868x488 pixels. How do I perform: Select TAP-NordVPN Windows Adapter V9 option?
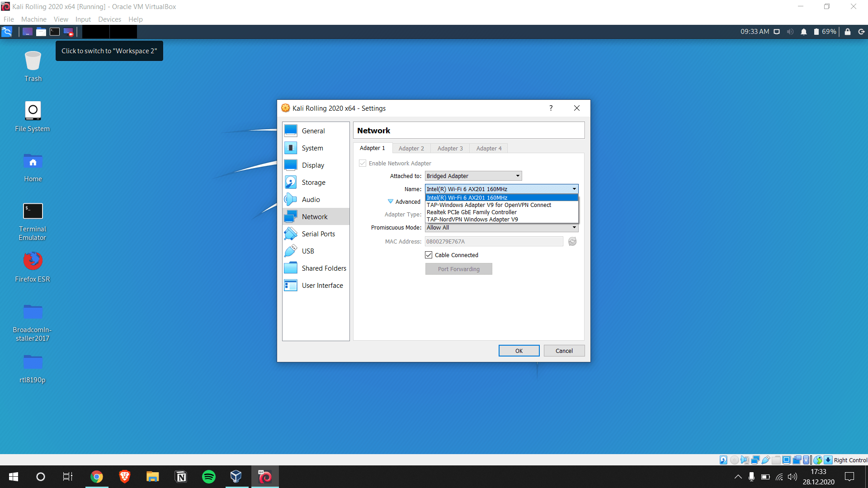tap(472, 220)
